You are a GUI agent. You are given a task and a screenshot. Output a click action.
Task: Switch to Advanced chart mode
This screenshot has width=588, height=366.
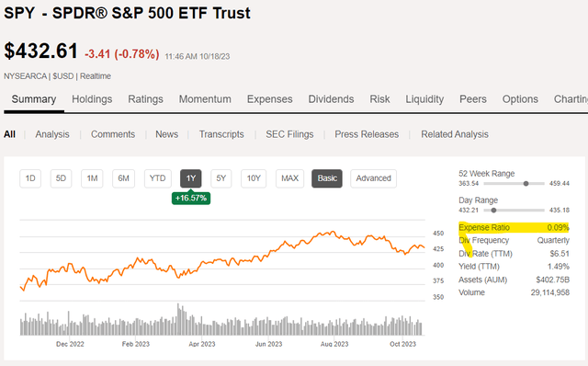pos(374,178)
